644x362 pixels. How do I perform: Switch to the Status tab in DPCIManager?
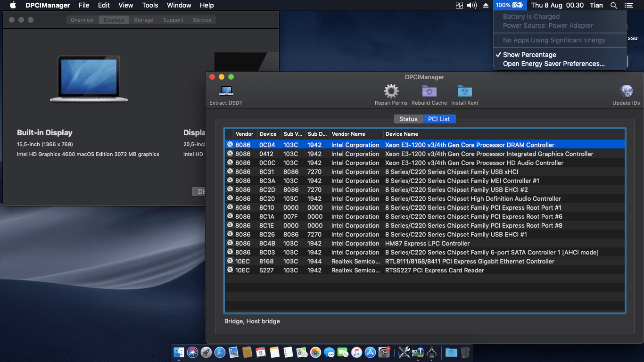(408, 119)
